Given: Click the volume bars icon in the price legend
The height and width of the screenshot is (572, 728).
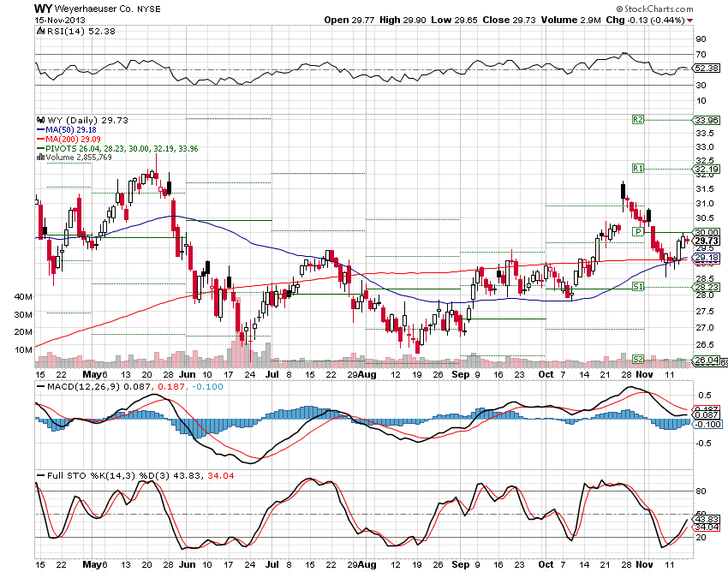Looking at the screenshot, I should [40, 158].
